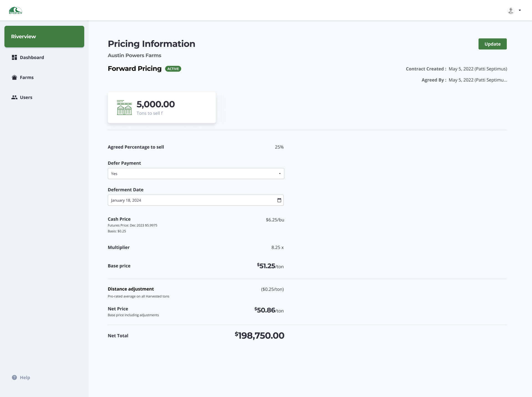
Task: Click the Defer Payment dropdown caret
Action: coord(280,174)
